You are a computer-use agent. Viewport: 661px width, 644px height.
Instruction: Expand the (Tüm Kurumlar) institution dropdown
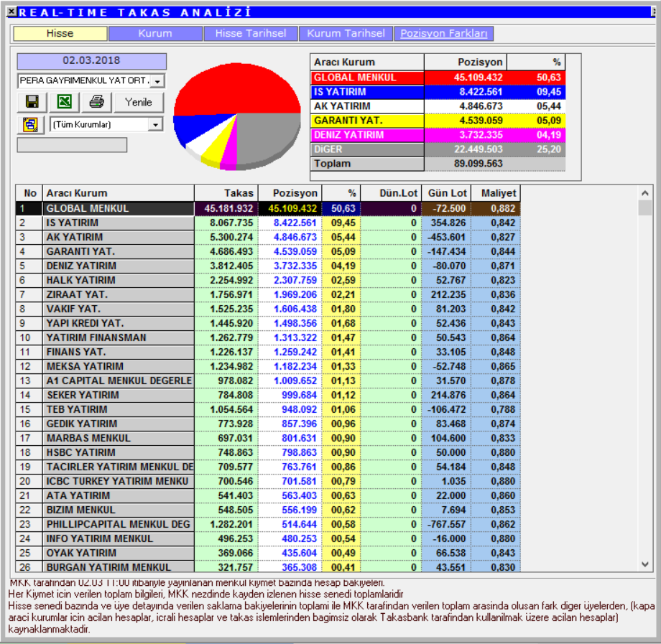156,125
